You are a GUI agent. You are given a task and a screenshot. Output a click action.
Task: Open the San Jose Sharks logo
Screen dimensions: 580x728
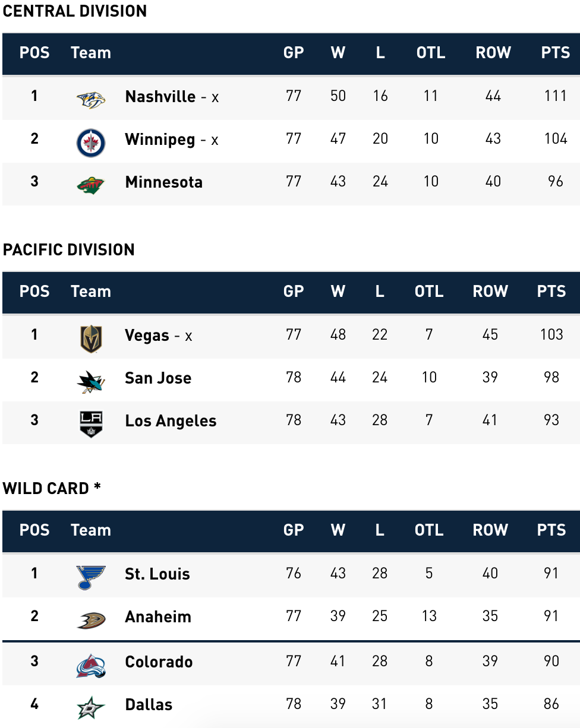point(91,381)
